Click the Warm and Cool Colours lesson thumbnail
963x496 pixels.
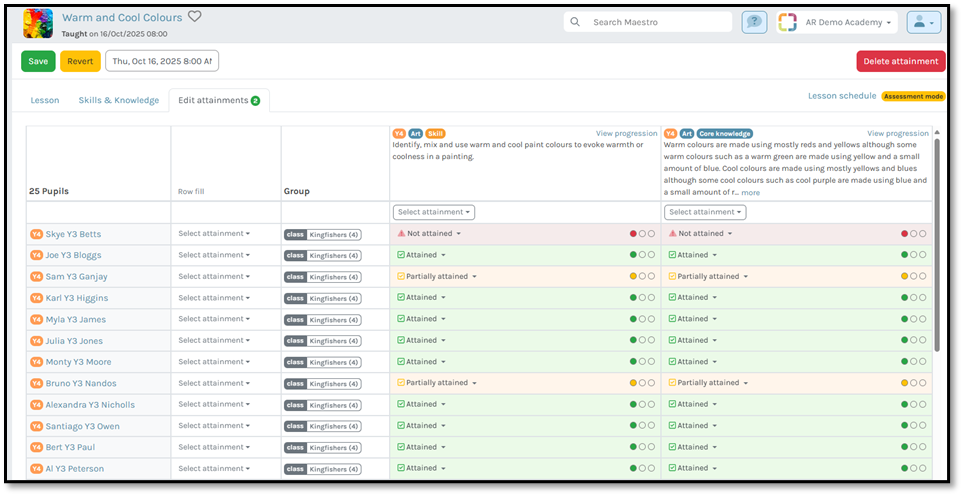click(38, 23)
